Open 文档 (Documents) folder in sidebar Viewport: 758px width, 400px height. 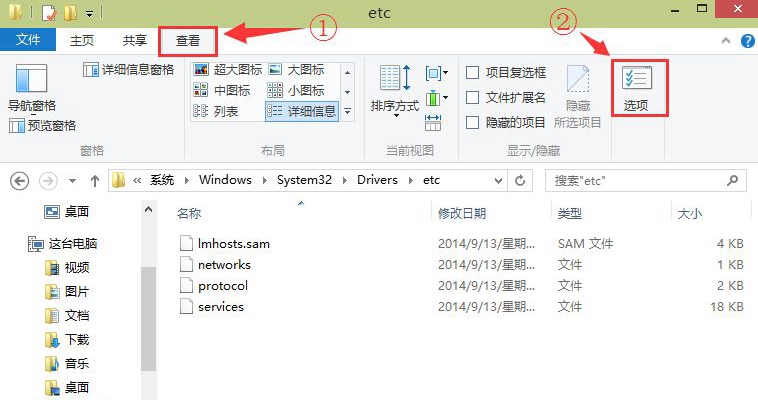[67, 316]
